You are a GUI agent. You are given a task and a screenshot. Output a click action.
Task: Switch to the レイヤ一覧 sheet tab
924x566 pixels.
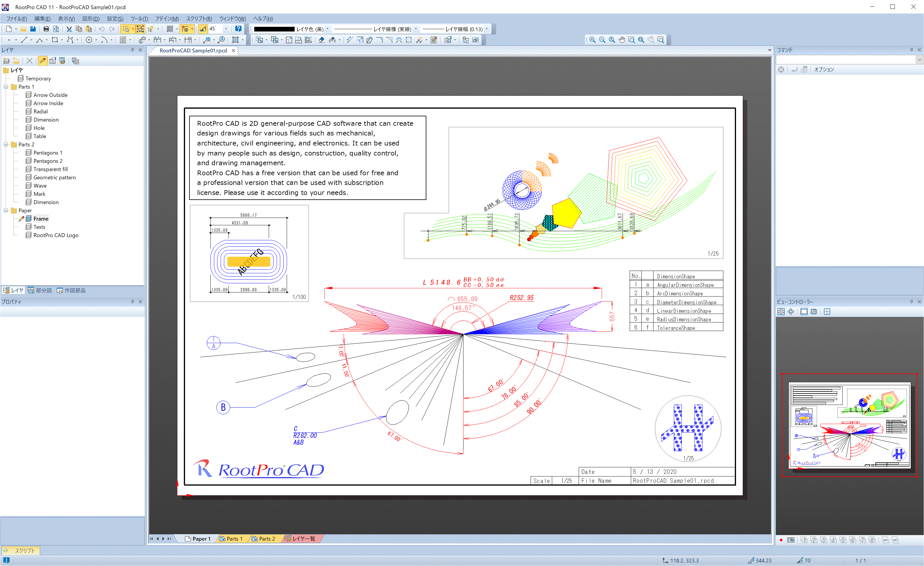[x=300, y=539]
